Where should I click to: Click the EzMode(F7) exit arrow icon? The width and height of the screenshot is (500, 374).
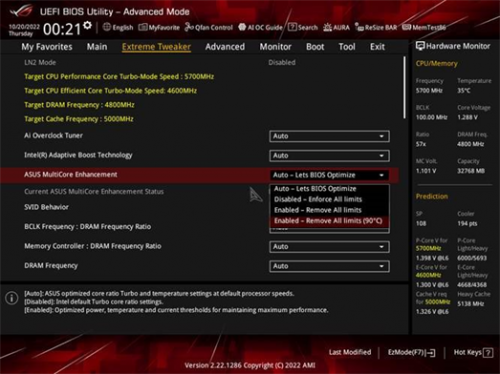point(431,353)
